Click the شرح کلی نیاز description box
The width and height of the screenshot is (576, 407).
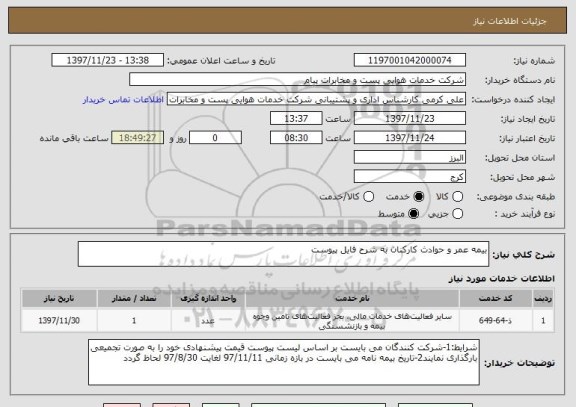(283, 254)
